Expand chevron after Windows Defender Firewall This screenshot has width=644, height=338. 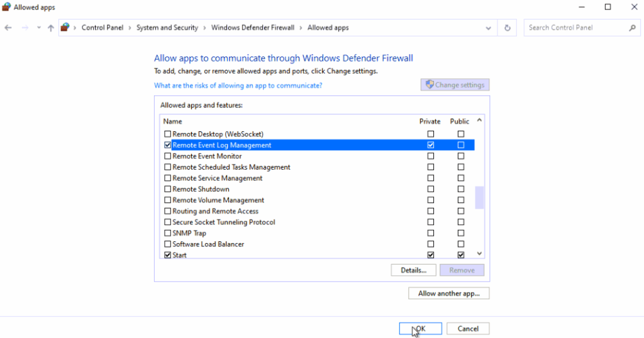coord(301,28)
